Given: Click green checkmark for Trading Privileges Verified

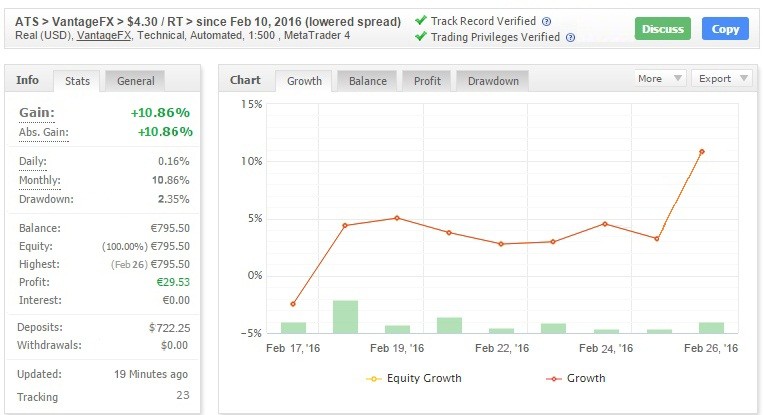Looking at the screenshot, I should [x=420, y=38].
